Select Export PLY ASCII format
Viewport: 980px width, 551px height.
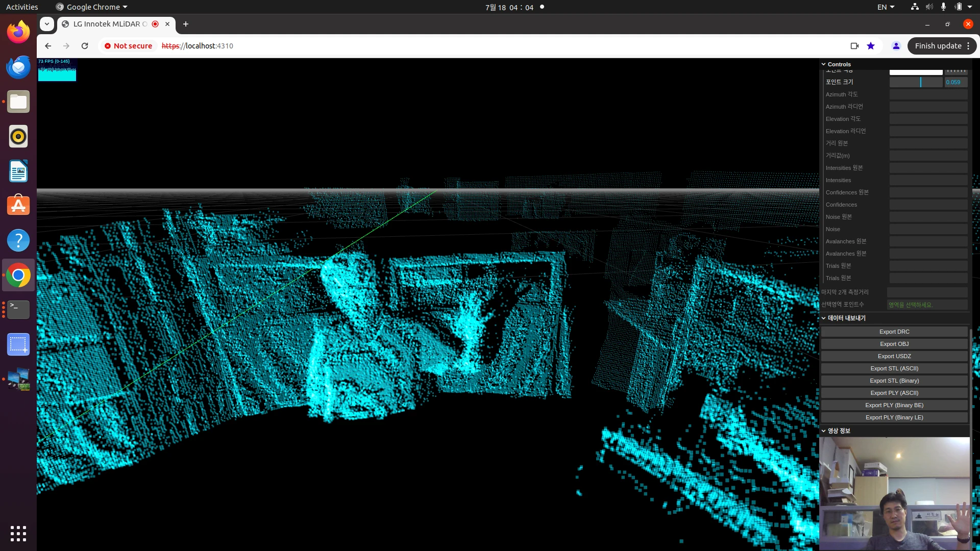[x=894, y=393]
